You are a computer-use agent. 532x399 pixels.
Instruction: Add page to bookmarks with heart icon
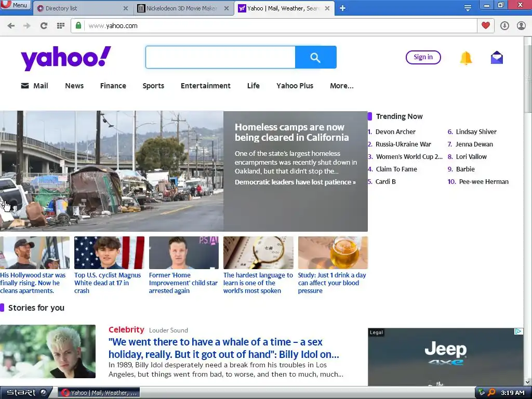(486, 26)
